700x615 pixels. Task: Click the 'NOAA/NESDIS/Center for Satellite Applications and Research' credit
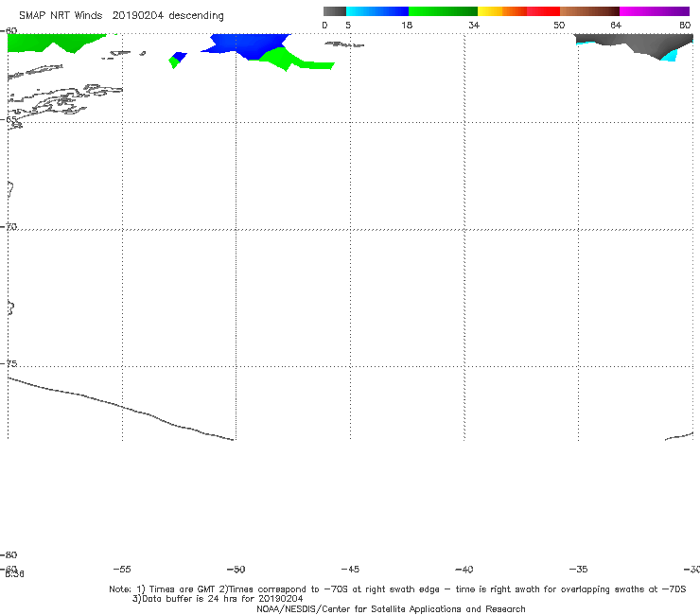[391, 608]
